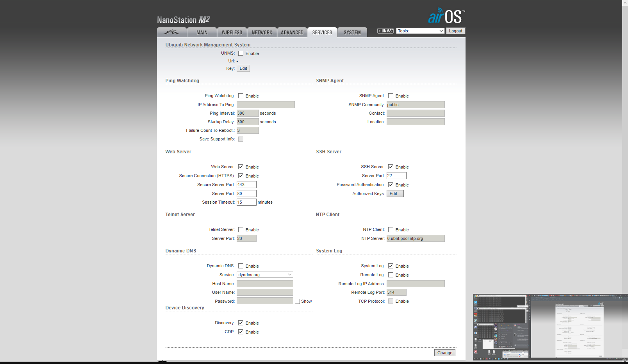
Task: Disable the SSH Server checkbox
Action: 391,167
